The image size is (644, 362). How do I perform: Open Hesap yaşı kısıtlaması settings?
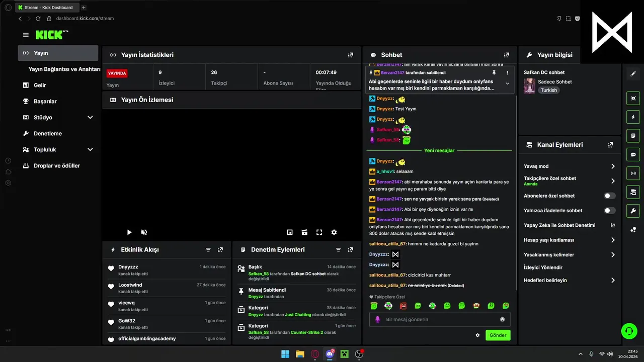(569, 240)
